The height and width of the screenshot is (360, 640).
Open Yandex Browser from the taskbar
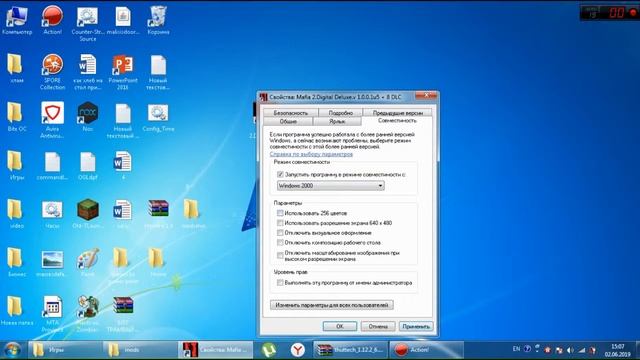coord(298,350)
